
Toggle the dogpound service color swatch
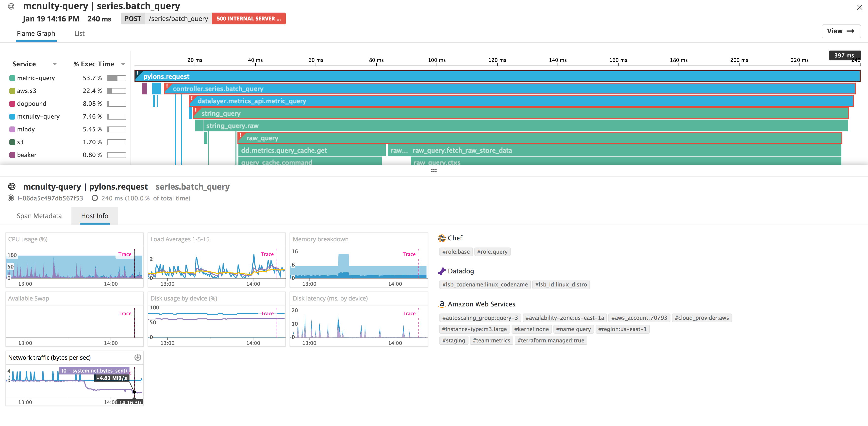click(12, 103)
